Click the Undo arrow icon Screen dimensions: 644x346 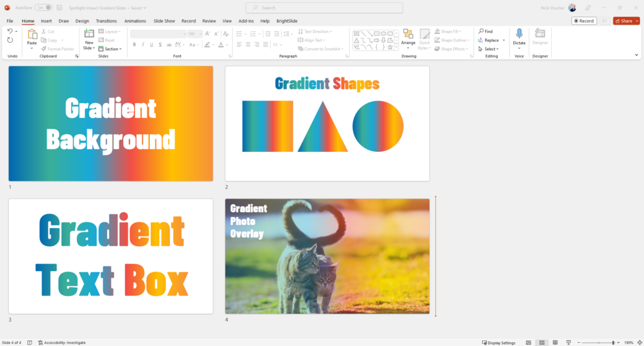click(10, 31)
